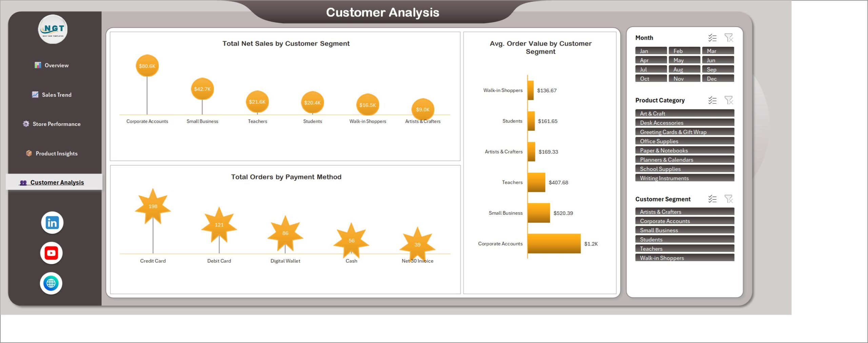
Task: Select the Corporate Accounts $1.2K bar
Action: [554, 243]
